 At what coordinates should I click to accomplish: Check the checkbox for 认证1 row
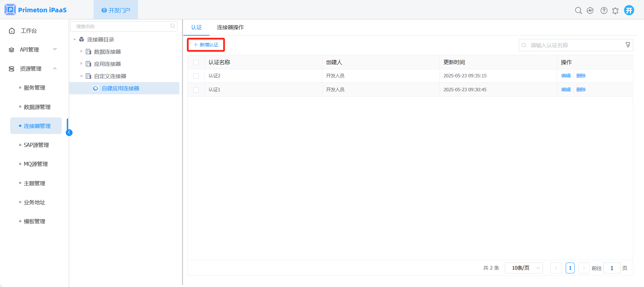pyautogui.click(x=196, y=90)
